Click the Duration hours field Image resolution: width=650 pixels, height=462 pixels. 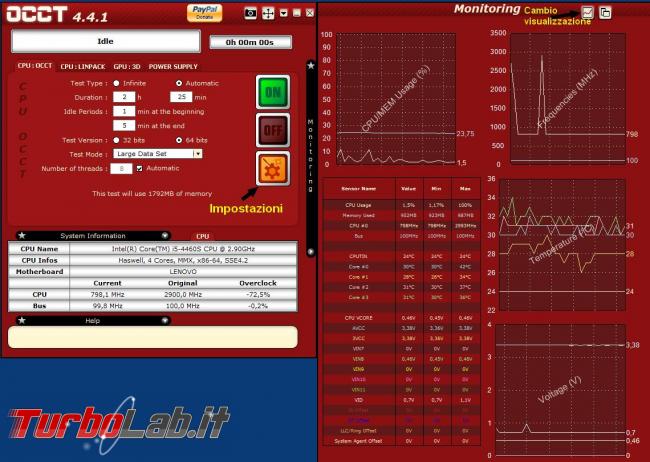pyautogui.click(x=124, y=97)
